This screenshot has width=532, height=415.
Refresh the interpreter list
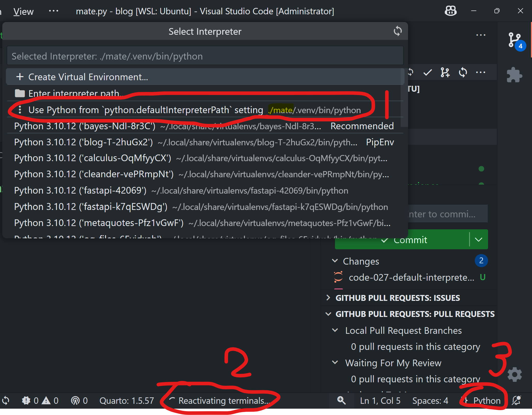(398, 31)
